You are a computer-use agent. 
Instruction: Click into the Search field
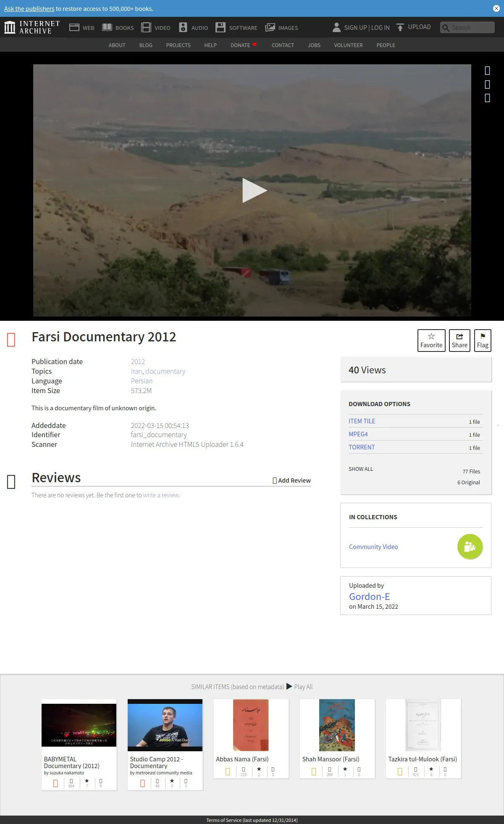coord(467,27)
